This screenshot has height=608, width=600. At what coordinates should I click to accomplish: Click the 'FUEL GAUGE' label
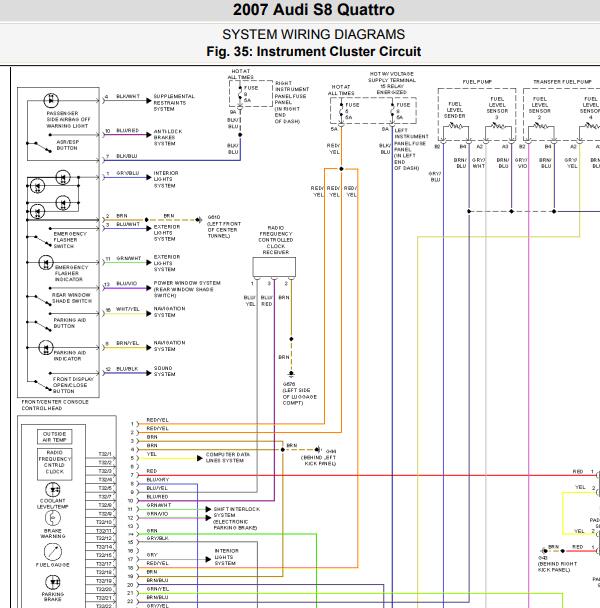pyautogui.click(x=53, y=565)
